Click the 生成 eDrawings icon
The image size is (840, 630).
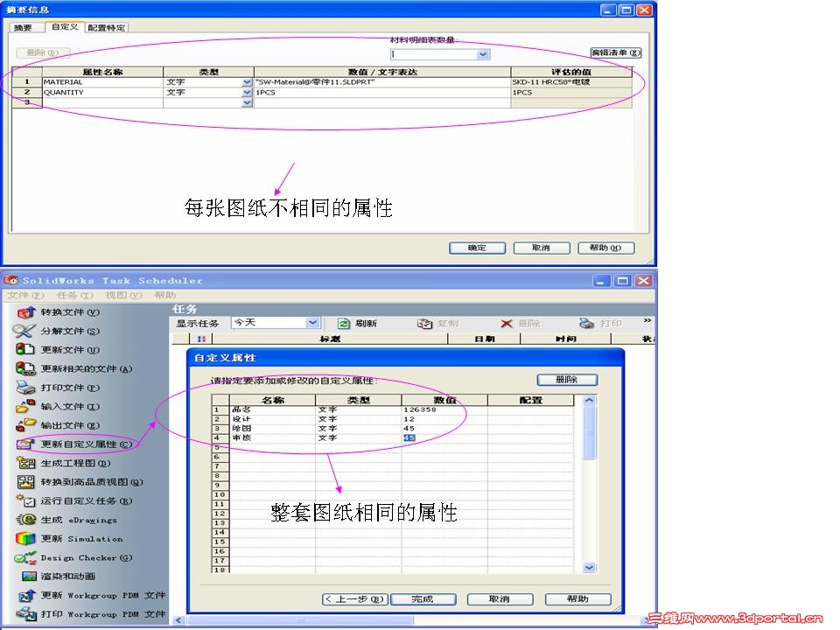pos(25,519)
